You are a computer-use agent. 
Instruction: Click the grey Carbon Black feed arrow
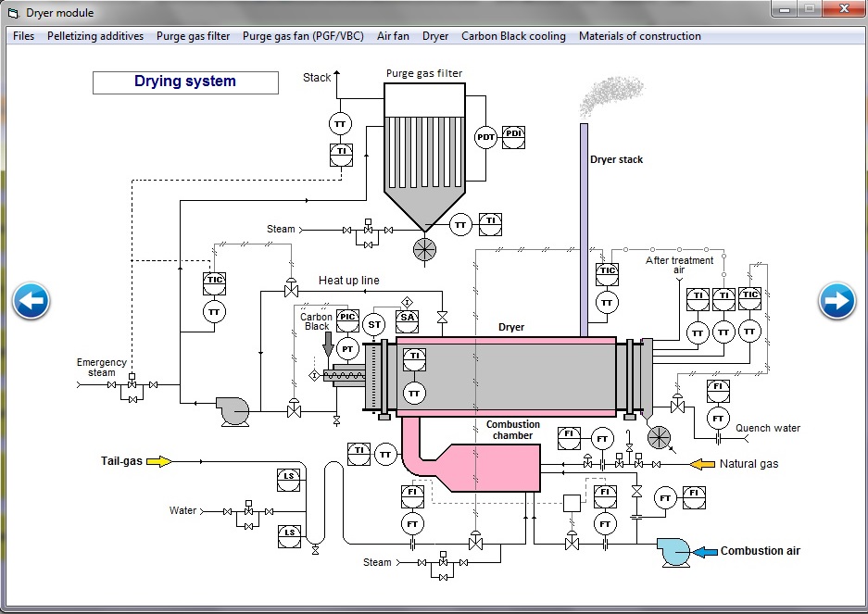(328, 344)
